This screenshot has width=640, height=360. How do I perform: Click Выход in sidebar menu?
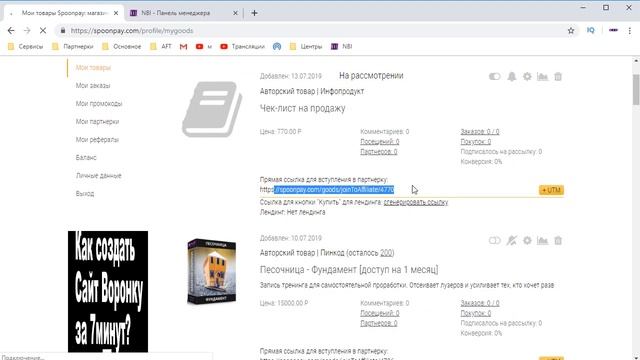tap(84, 193)
